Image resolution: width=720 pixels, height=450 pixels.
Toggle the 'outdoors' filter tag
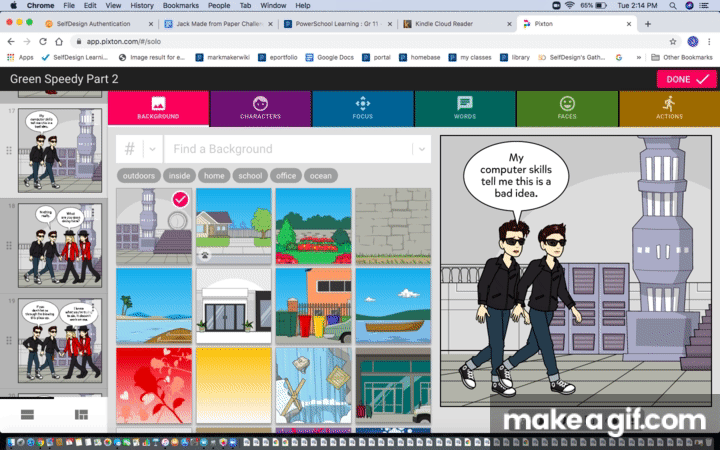click(x=138, y=175)
